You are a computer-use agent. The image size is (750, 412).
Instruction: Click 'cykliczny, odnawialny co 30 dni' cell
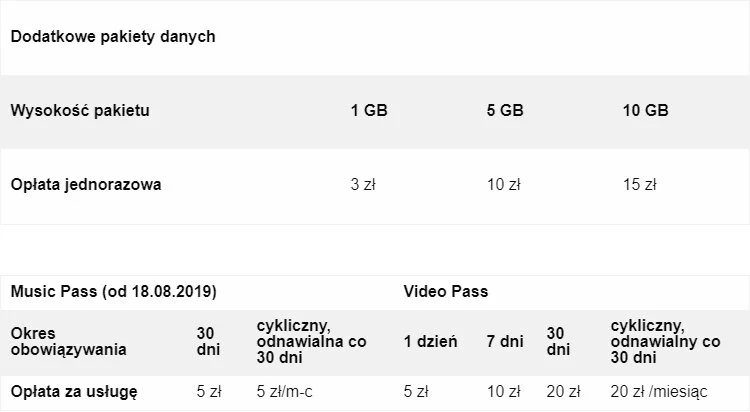click(665, 341)
